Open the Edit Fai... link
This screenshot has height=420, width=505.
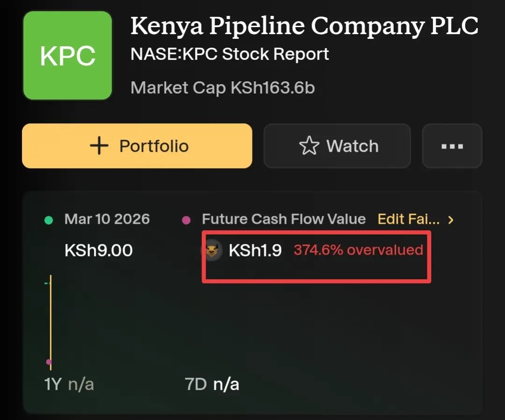(409, 219)
